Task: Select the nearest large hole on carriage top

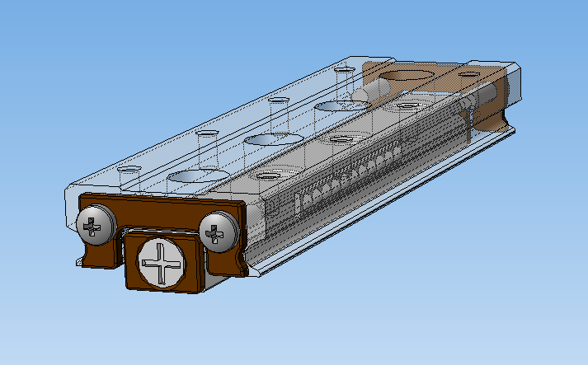Action: click(x=199, y=176)
